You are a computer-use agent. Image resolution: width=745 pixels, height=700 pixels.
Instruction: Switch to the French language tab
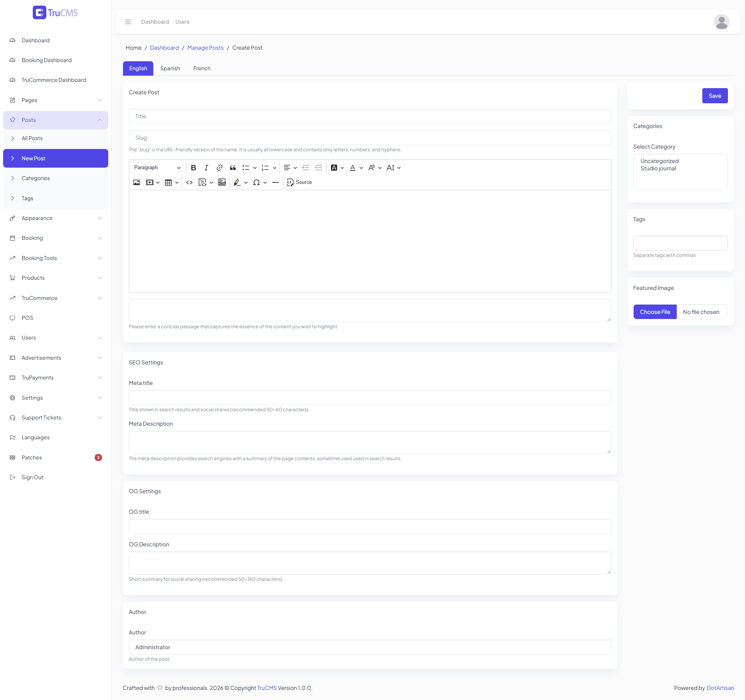click(x=202, y=68)
